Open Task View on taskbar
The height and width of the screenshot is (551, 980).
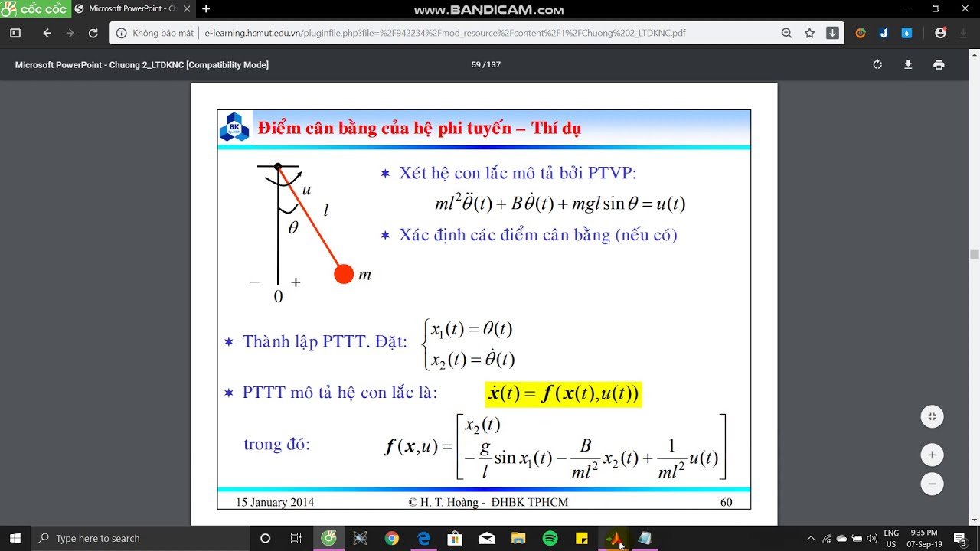tap(296, 538)
